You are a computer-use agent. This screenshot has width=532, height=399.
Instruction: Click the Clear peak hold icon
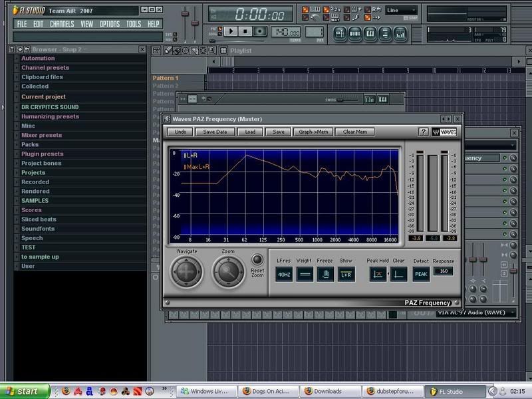click(x=398, y=273)
